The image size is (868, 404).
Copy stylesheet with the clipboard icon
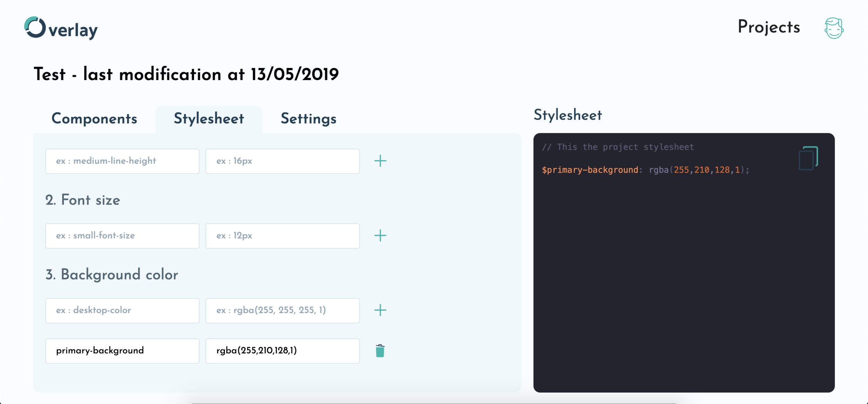tap(808, 158)
